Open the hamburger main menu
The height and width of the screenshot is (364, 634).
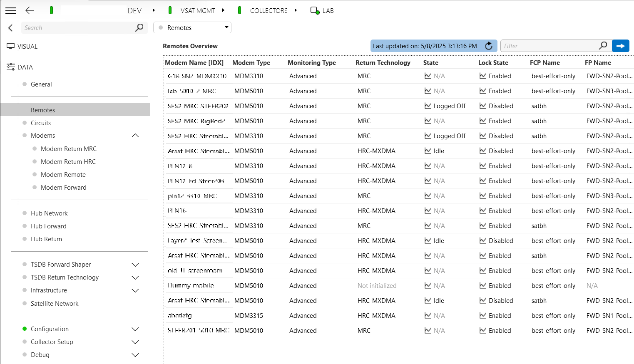(x=10, y=11)
